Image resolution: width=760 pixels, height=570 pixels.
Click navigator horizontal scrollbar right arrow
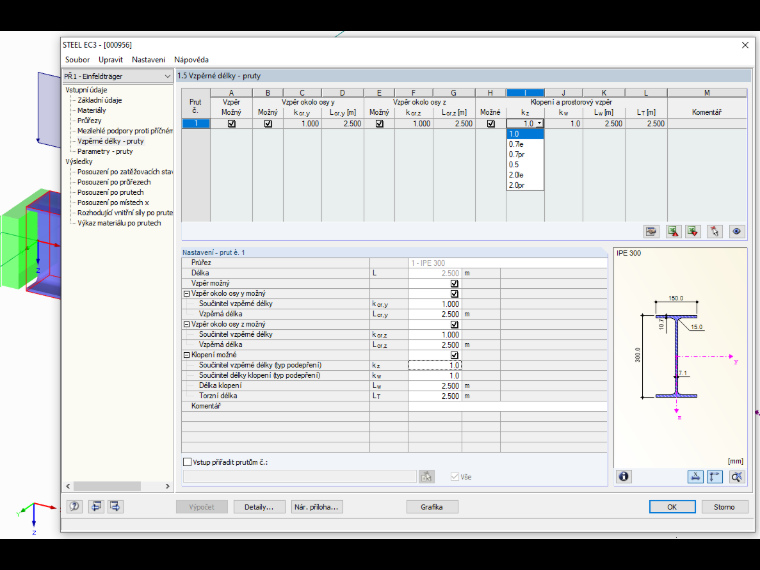tap(167, 486)
